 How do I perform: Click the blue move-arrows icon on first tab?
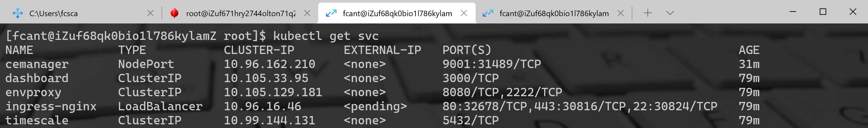(18, 13)
